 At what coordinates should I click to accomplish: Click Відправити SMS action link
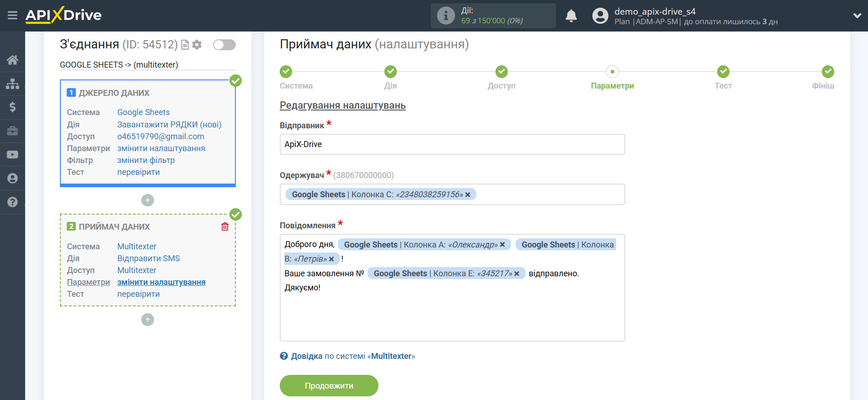coord(149,258)
